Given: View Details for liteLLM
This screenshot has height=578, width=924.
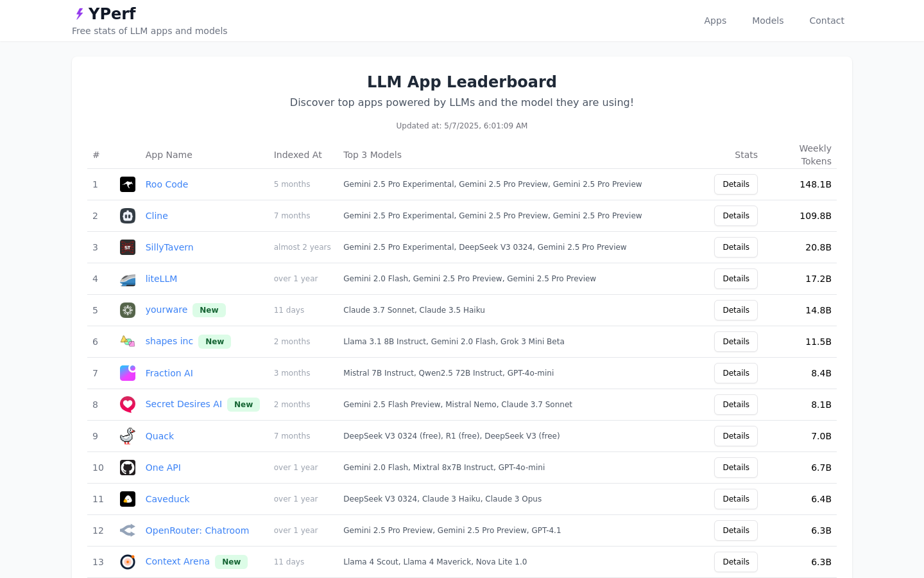Looking at the screenshot, I should pyautogui.click(x=736, y=279).
